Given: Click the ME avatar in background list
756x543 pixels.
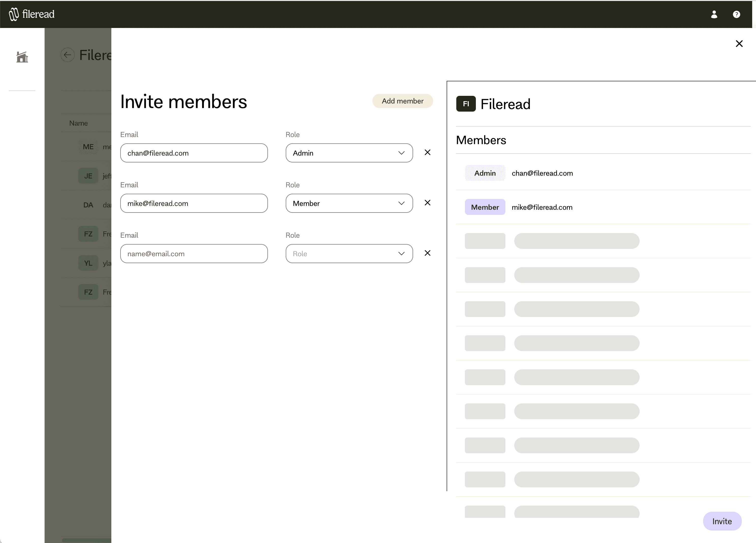Looking at the screenshot, I should pyautogui.click(x=88, y=147).
